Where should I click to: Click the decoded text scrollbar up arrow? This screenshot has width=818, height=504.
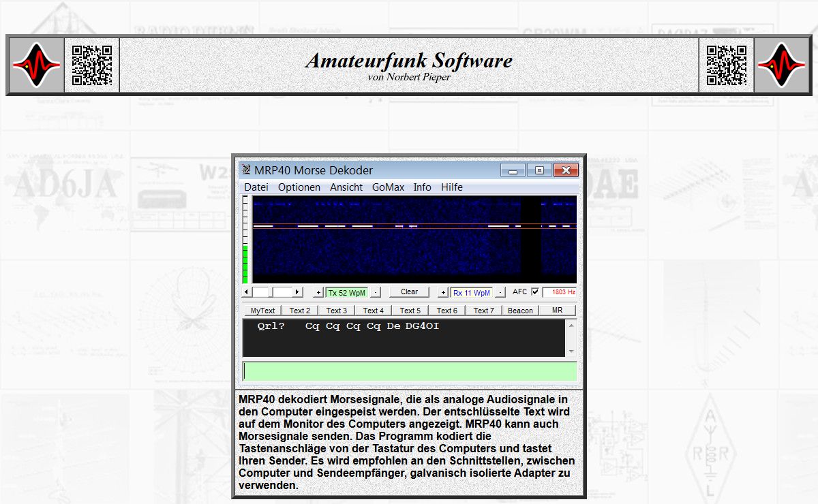coord(571,325)
